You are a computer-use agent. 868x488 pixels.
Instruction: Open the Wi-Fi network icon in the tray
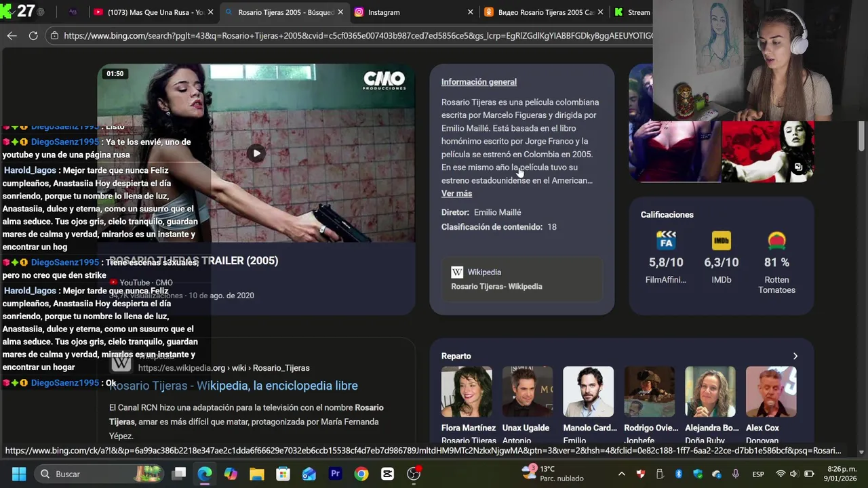(781, 474)
